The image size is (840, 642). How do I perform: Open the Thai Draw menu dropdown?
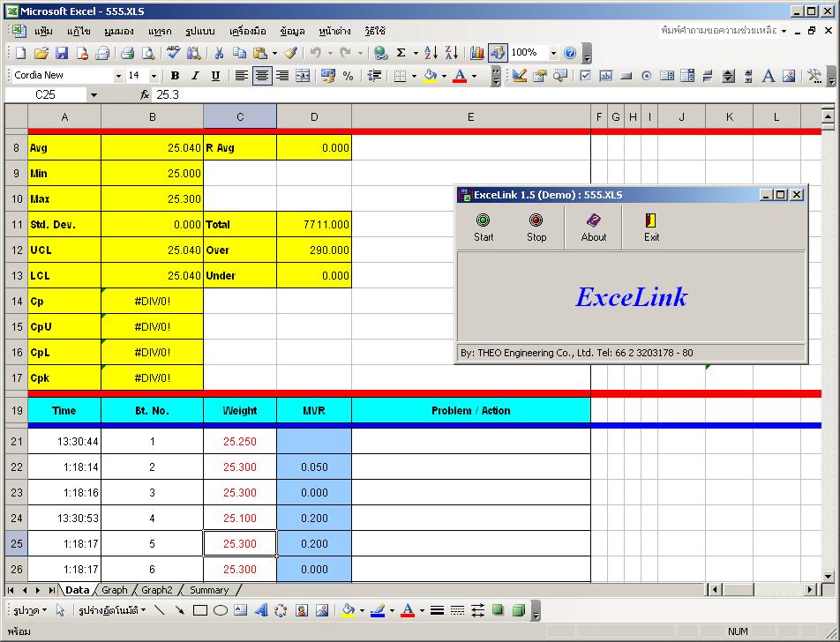tap(30, 610)
